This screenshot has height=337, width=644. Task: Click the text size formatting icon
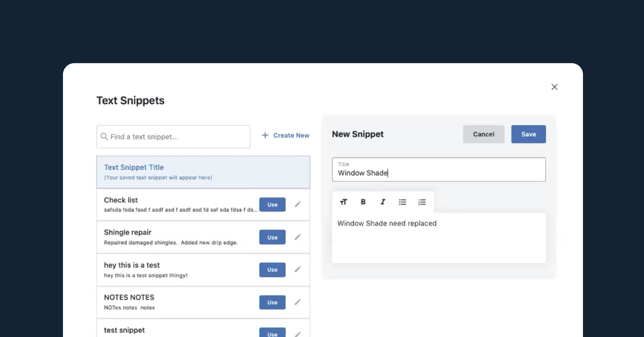tap(344, 202)
